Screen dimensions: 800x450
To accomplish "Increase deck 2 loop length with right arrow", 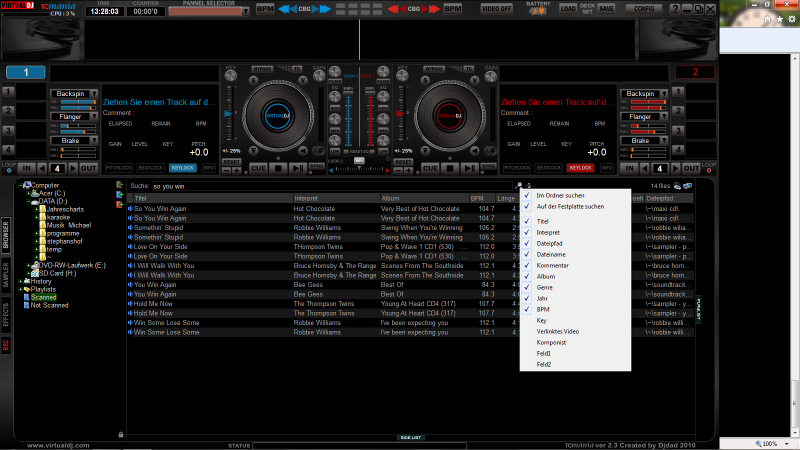I will tap(676, 168).
